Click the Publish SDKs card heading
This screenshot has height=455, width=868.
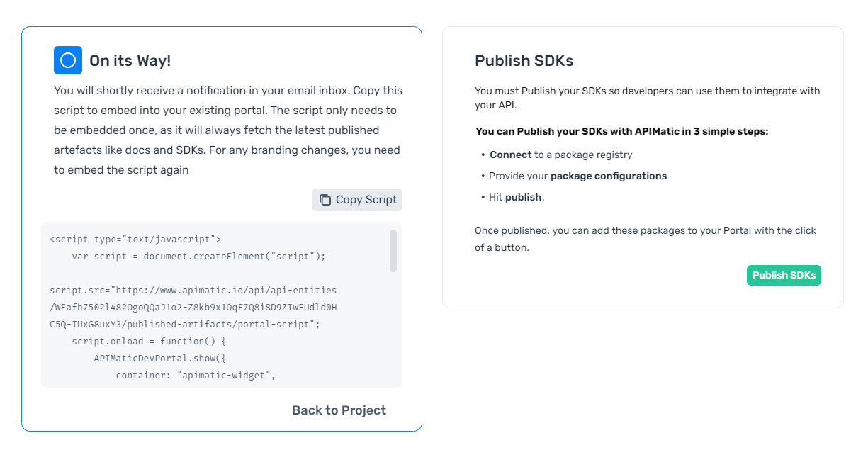pyautogui.click(x=524, y=61)
